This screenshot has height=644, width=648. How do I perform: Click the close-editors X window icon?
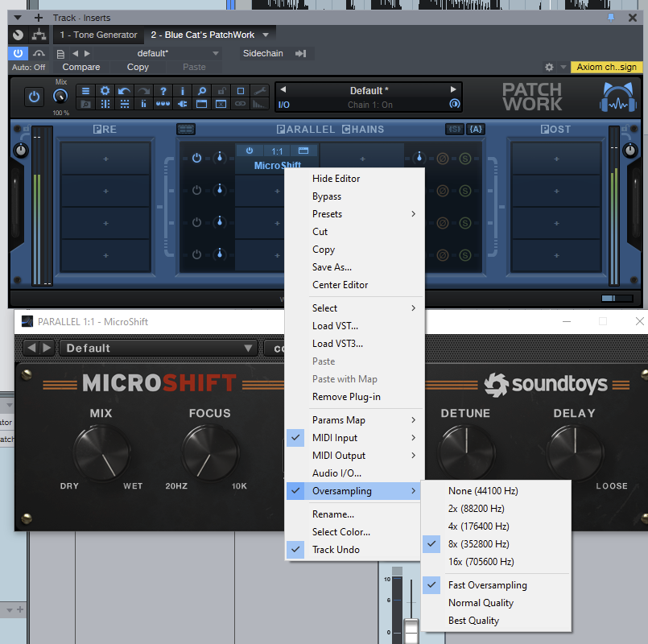pos(221,104)
